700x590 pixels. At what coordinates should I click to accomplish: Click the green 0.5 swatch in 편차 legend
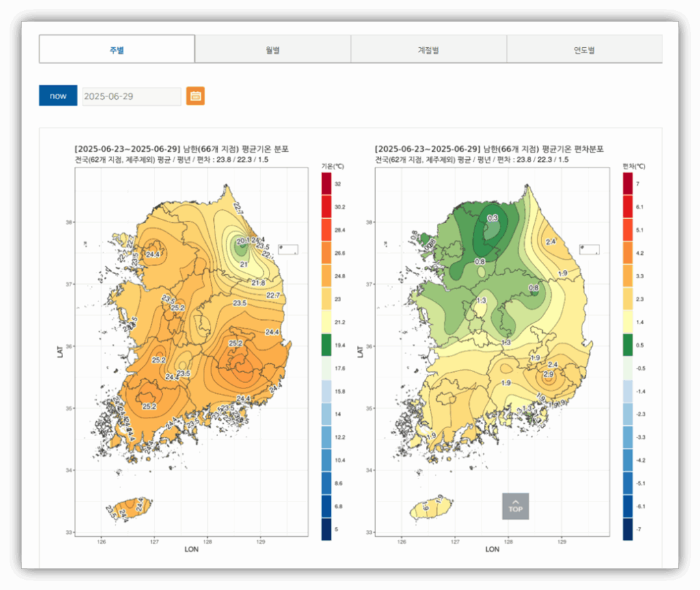coord(628,345)
